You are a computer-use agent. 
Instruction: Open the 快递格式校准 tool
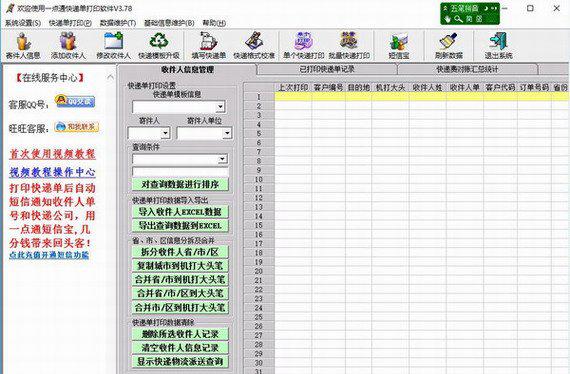pyautogui.click(x=254, y=45)
